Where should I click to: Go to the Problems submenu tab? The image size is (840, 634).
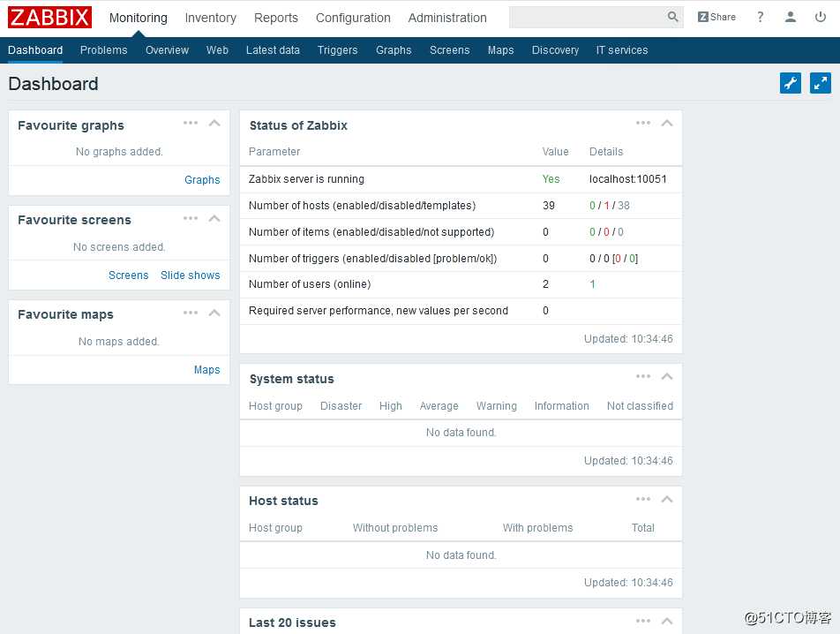click(x=104, y=49)
